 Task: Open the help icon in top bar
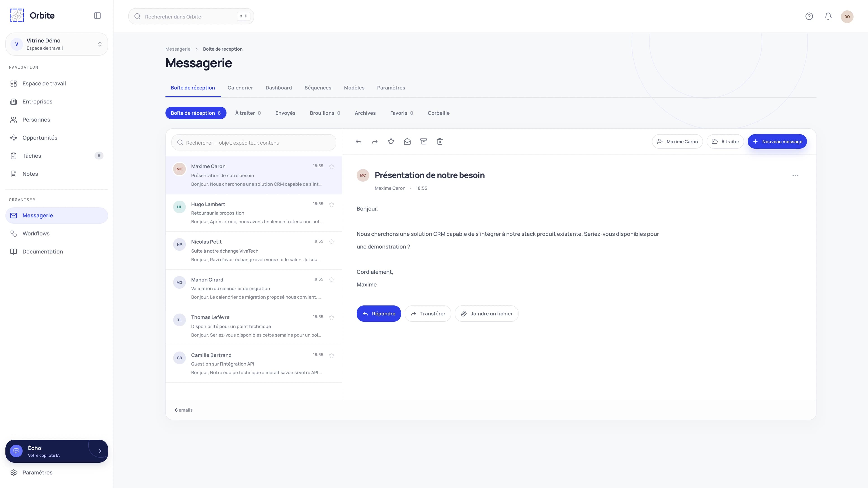tap(809, 16)
